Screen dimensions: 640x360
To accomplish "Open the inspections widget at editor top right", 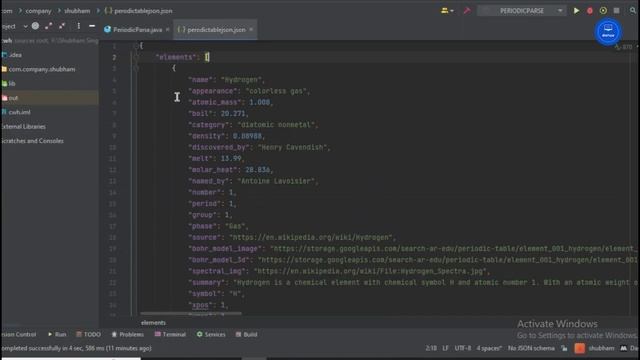I will [624, 47].
